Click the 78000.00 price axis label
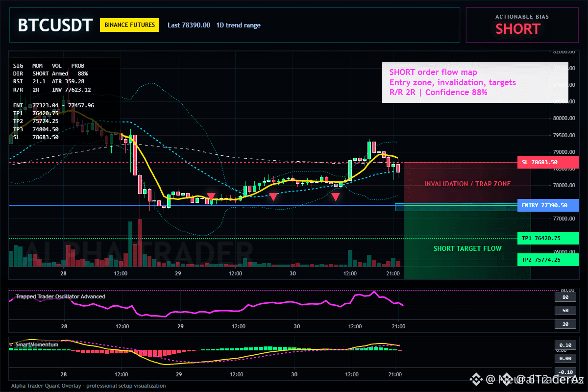 coord(563,186)
